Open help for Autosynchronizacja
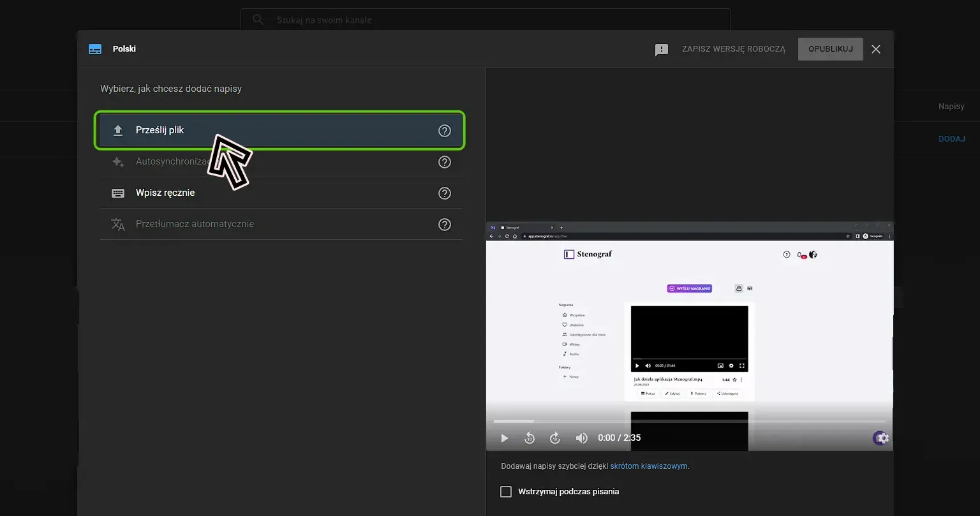The image size is (980, 516). (x=445, y=162)
